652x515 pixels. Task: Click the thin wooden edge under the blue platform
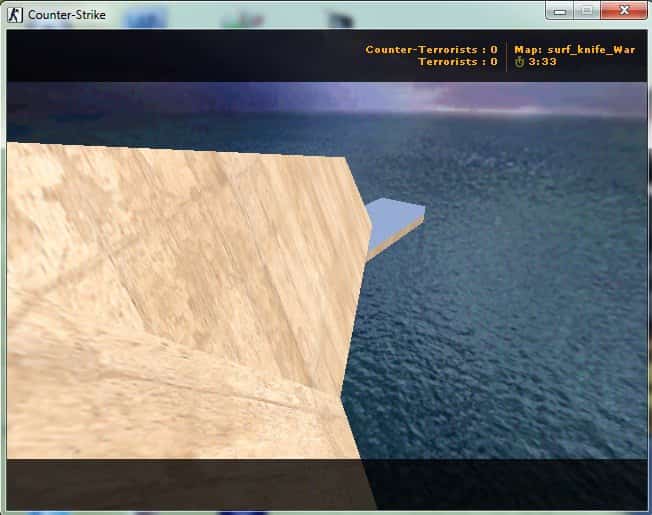[x=394, y=241]
